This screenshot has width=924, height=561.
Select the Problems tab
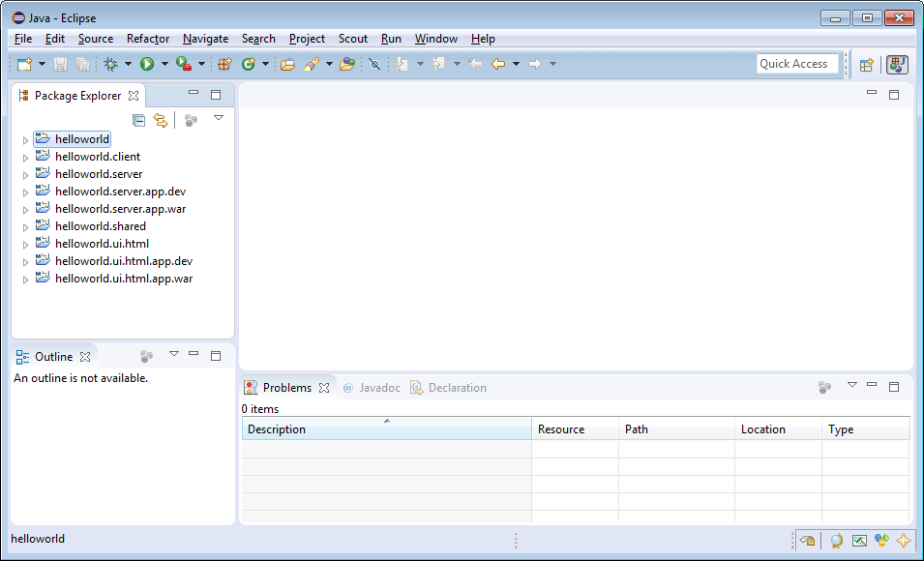[x=287, y=388]
